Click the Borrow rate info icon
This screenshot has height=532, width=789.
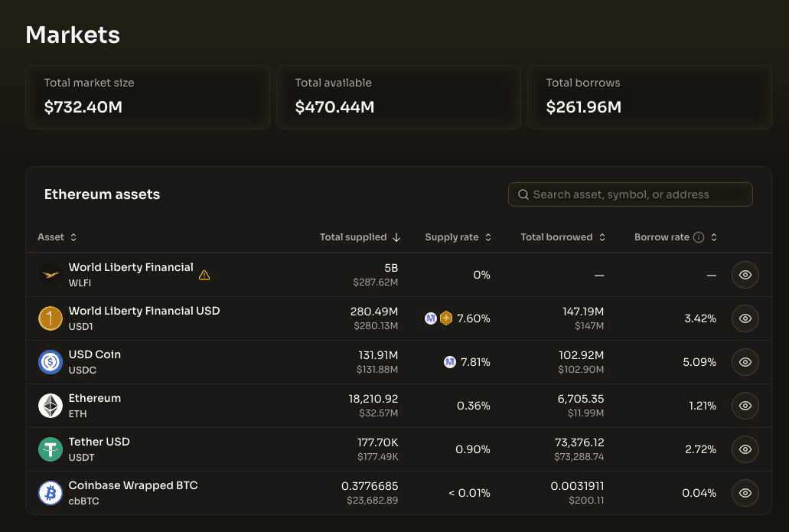tap(699, 237)
